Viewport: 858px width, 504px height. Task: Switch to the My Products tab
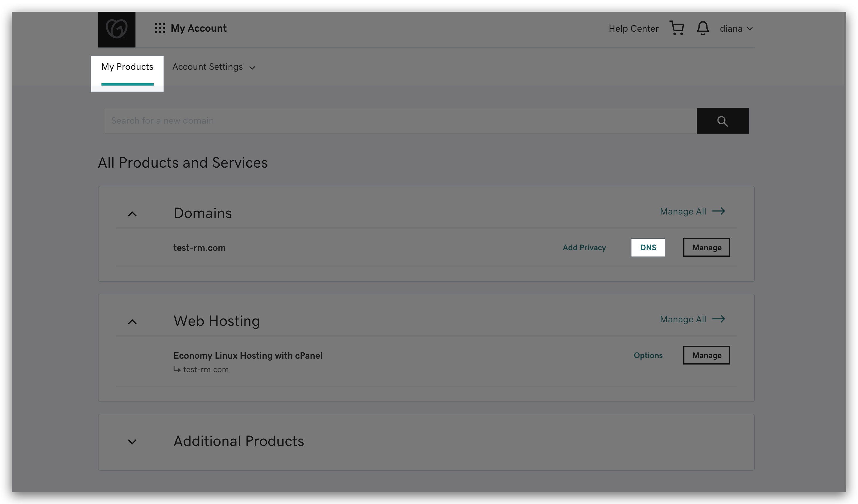tap(127, 67)
